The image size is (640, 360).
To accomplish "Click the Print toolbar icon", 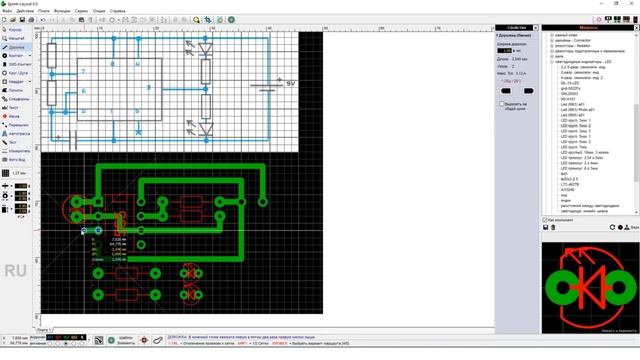I will tap(31, 20).
